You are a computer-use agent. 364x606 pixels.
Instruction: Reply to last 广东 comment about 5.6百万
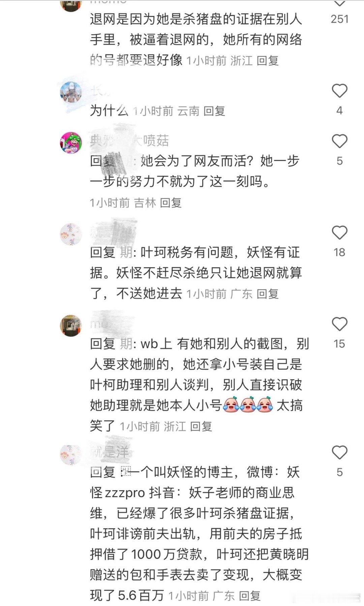coord(250,596)
